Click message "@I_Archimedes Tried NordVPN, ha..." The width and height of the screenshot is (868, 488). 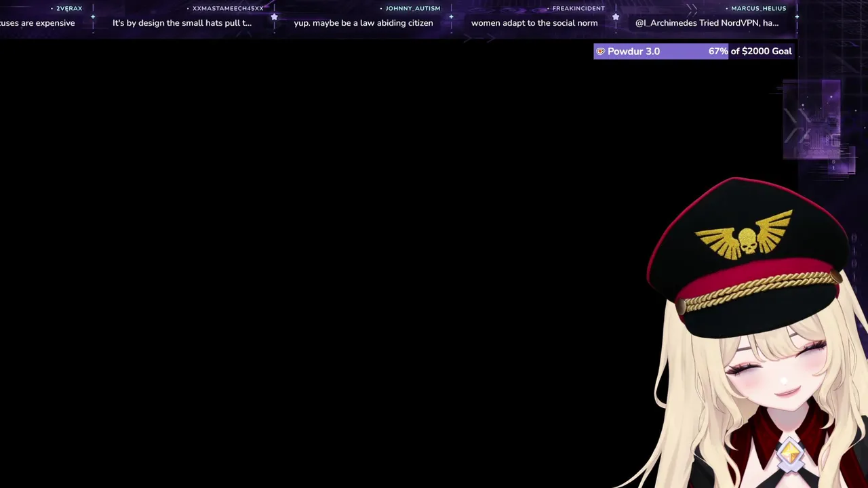(707, 23)
